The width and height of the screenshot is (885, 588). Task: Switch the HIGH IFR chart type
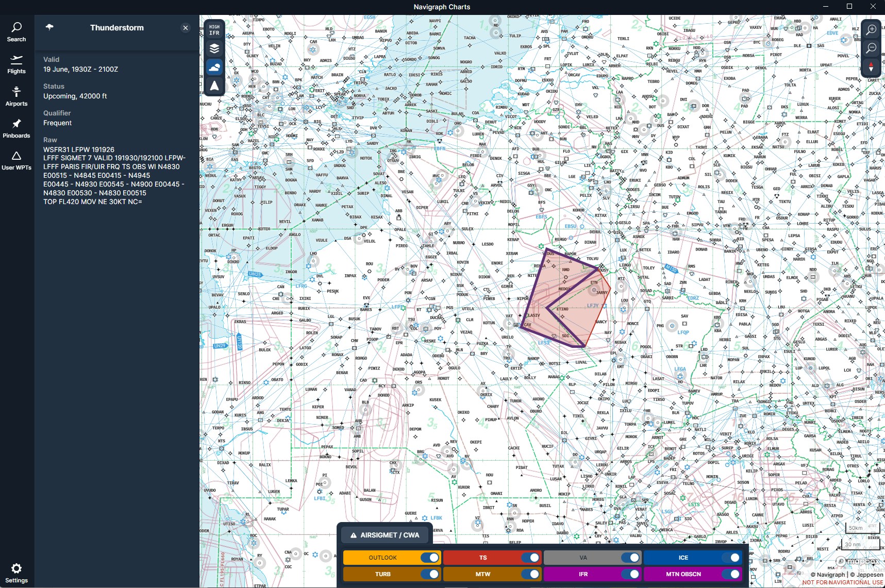pos(214,30)
